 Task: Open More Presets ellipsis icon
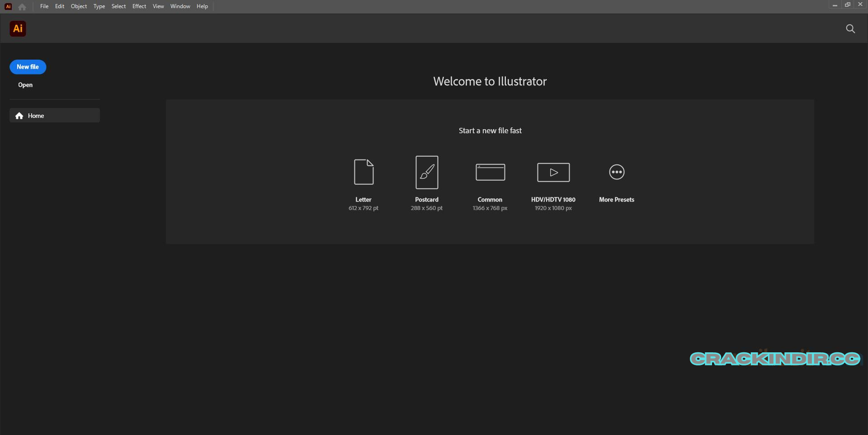[x=617, y=172]
